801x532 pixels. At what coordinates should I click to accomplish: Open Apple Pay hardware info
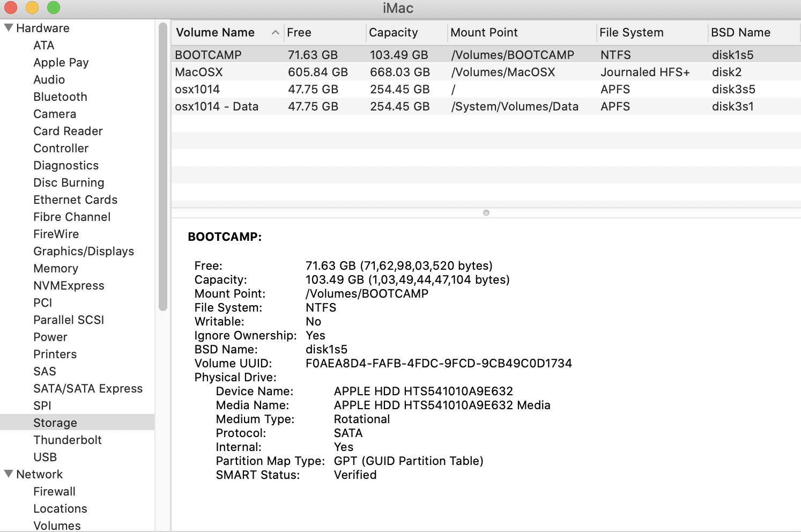[61, 62]
